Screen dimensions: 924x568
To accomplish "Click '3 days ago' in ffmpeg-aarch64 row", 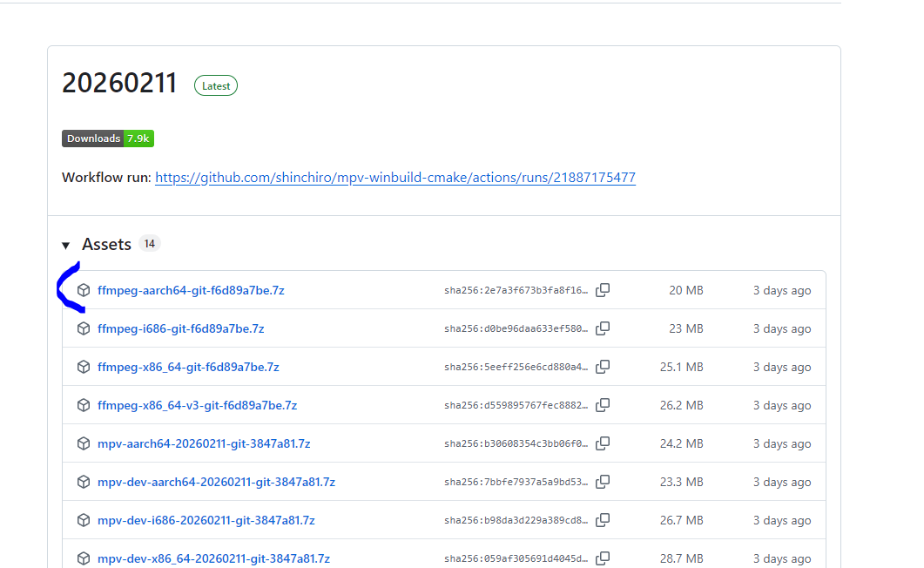I will coord(782,290).
